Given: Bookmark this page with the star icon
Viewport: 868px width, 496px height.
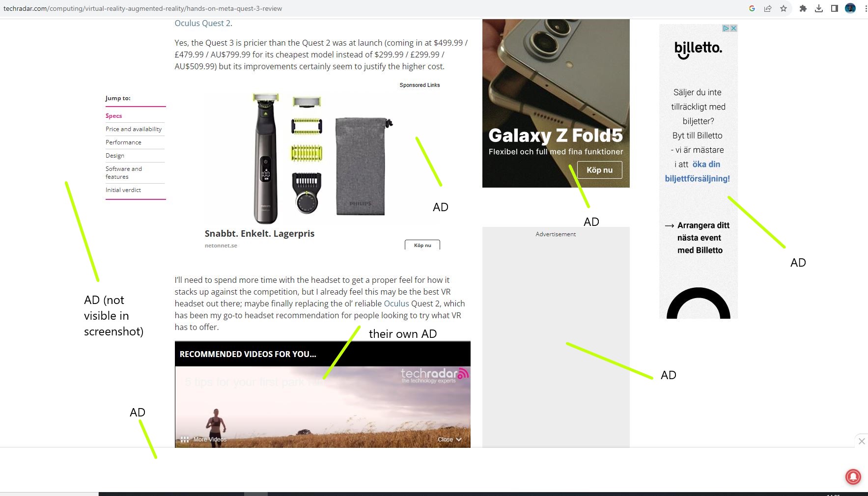Looking at the screenshot, I should [x=784, y=8].
